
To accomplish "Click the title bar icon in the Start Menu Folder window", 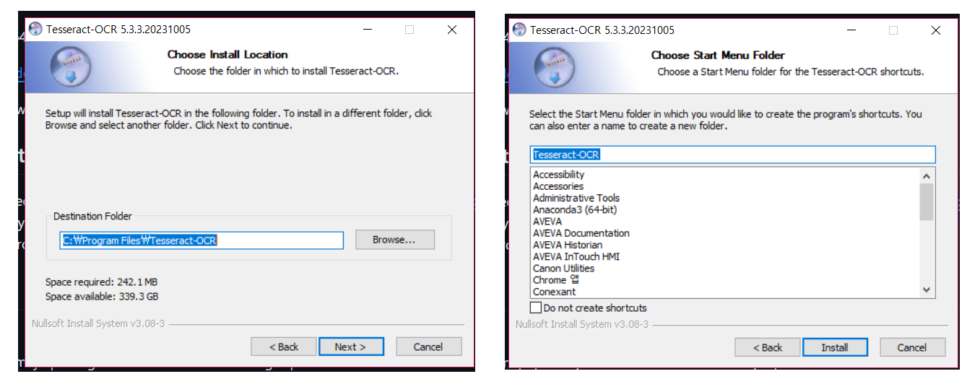I will point(519,30).
